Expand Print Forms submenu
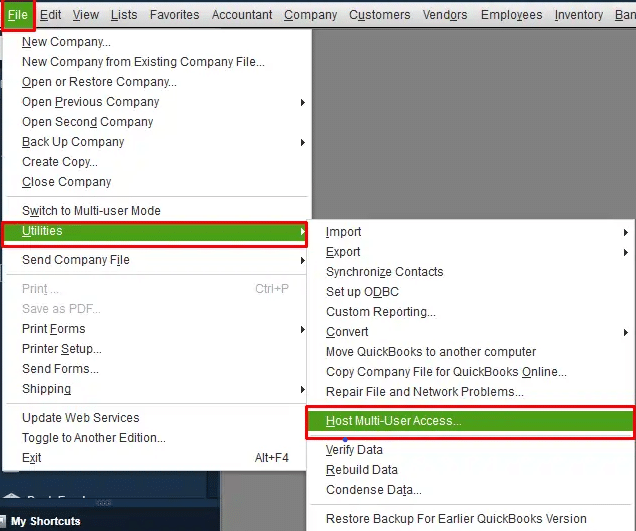636x531 pixels. tap(155, 329)
